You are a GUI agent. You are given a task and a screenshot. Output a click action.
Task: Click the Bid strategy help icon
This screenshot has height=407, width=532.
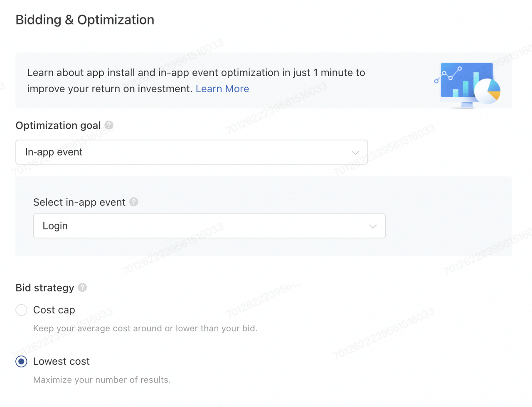tap(82, 288)
